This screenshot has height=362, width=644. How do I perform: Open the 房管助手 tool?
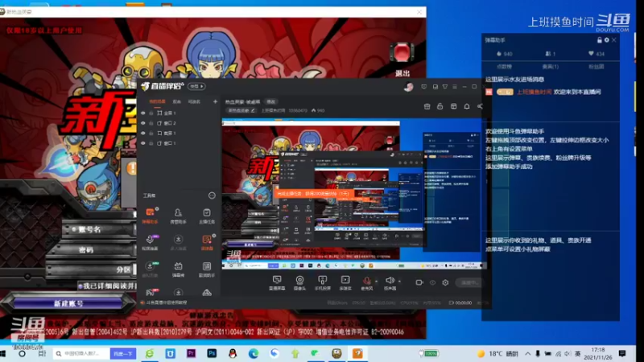coord(178,216)
